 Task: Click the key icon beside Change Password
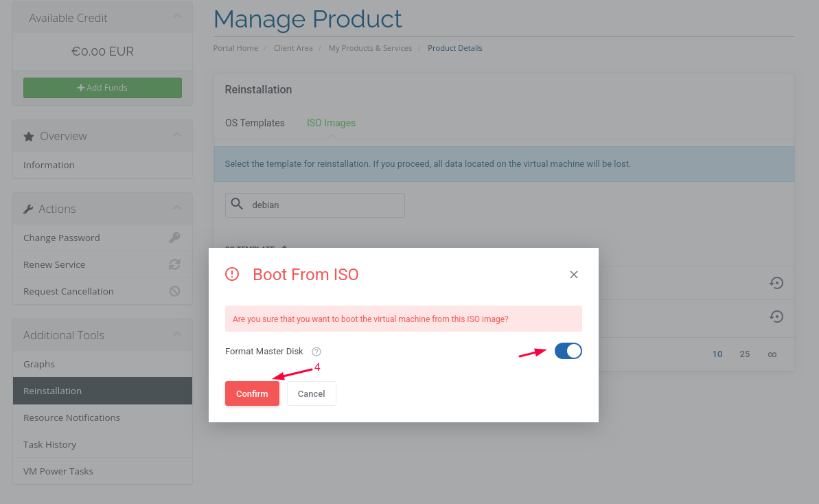pyautogui.click(x=174, y=238)
